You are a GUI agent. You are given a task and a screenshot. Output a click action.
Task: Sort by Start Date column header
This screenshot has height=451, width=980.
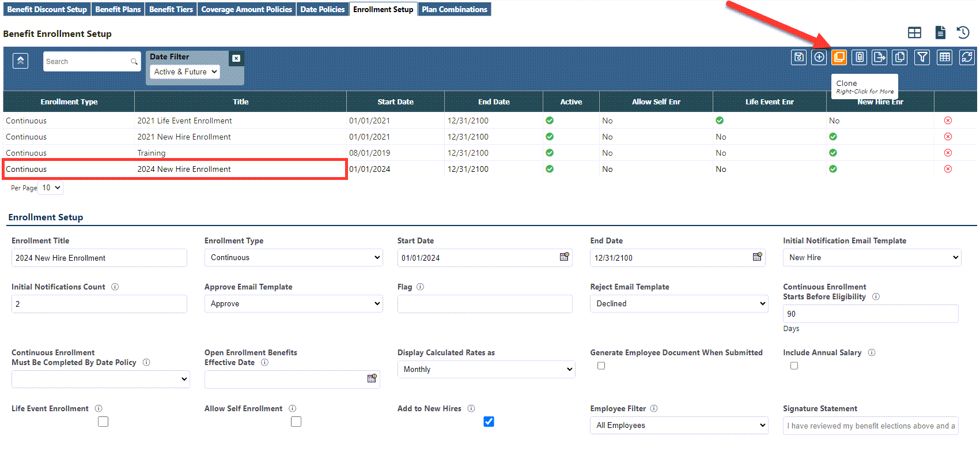pos(396,102)
